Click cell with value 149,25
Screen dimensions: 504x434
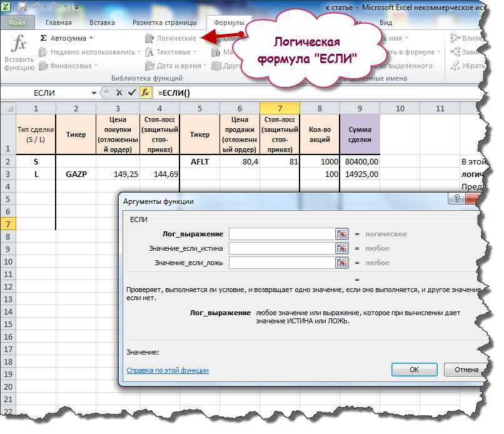click(x=118, y=174)
